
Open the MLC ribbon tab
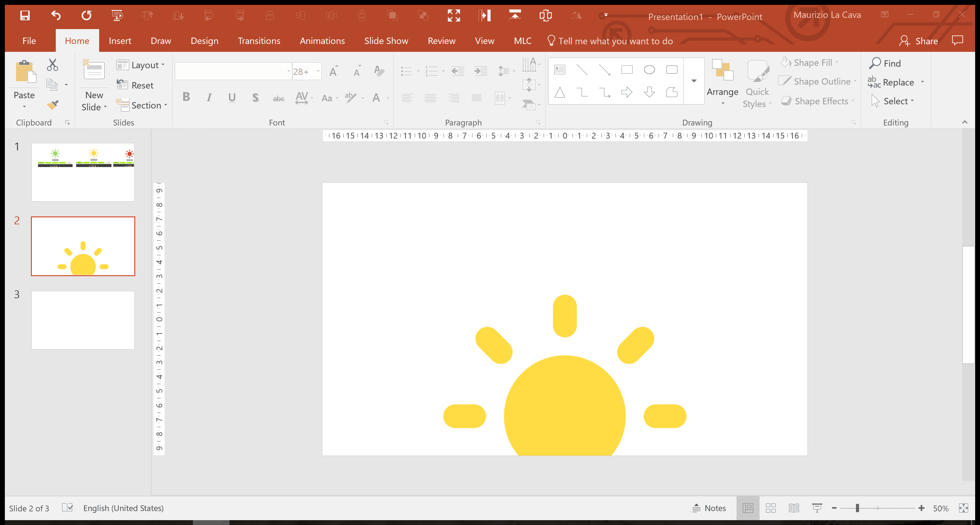pos(522,41)
